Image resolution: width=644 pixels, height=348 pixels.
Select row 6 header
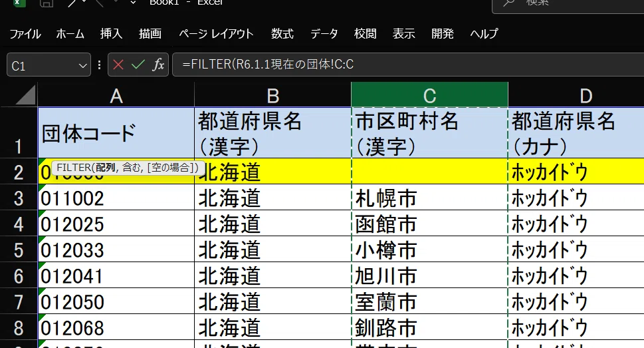point(19,275)
